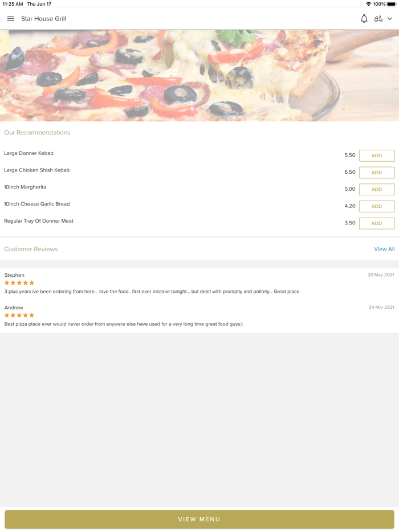Viewport: 399px width, 532px height.
Task: Expand the chevron dropdown beside the accounts icon
Action: click(x=390, y=18)
